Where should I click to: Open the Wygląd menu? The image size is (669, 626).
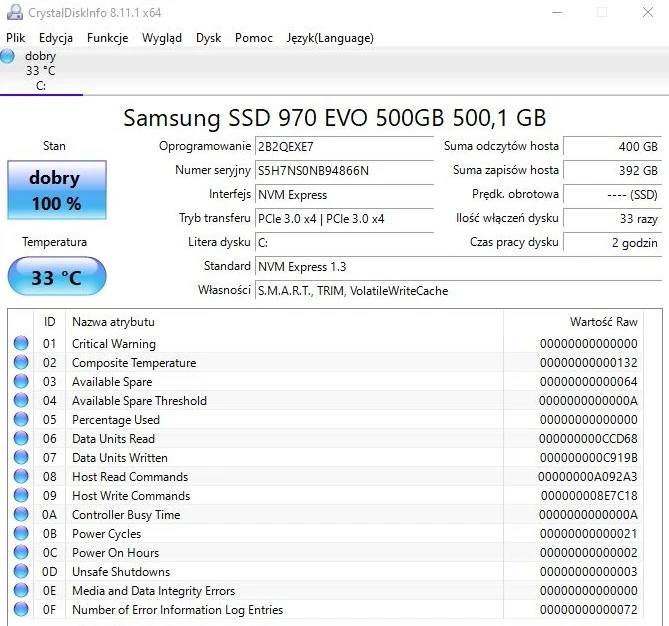(162, 38)
